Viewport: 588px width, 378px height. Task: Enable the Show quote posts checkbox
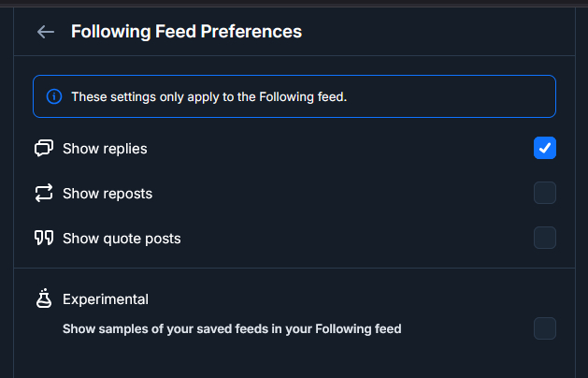[x=545, y=238]
